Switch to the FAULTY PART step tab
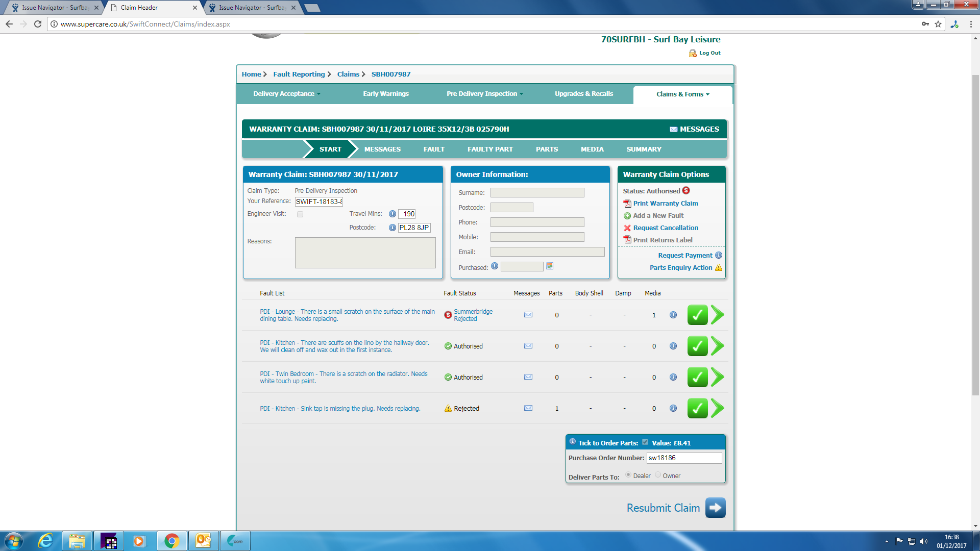Image resolution: width=980 pixels, height=551 pixels. [x=490, y=149]
